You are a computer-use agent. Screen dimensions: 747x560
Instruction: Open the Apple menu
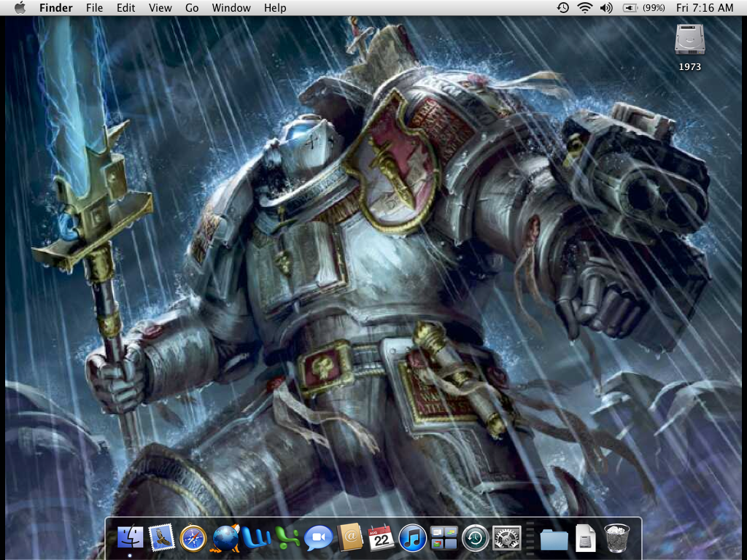click(x=20, y=7)
